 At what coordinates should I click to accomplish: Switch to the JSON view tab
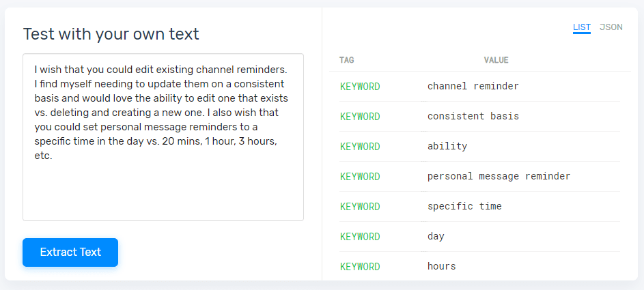[x=611, y=27]
